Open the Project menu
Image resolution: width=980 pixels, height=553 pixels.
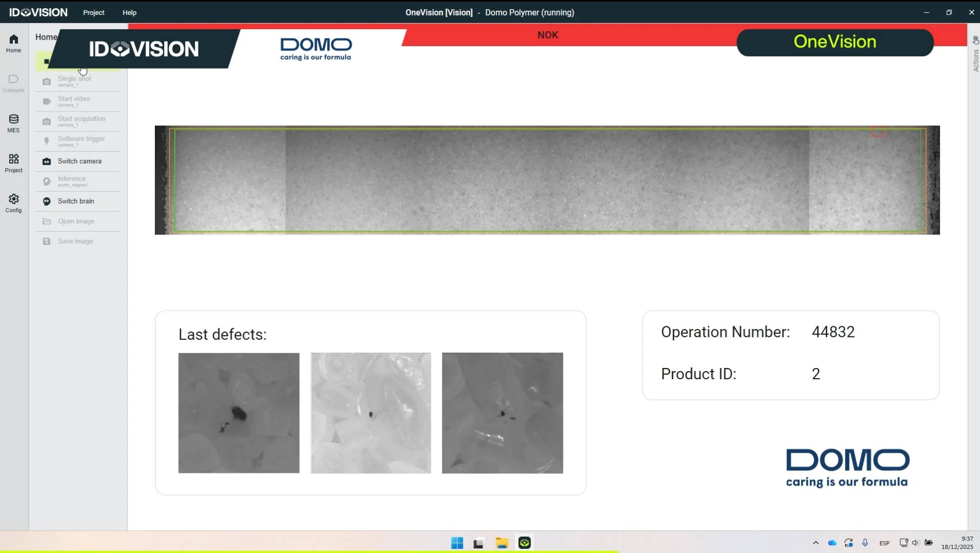point(94,12)
